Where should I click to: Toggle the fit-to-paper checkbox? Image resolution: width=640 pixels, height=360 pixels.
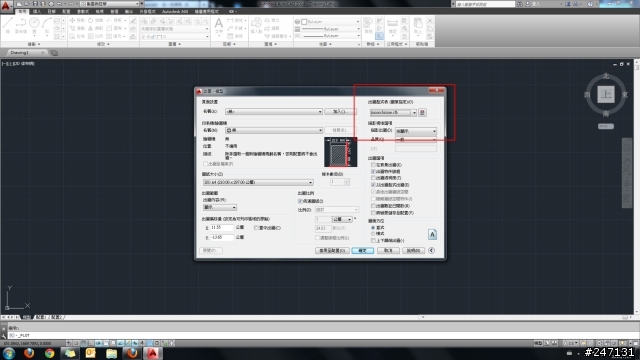click(300, 201)
